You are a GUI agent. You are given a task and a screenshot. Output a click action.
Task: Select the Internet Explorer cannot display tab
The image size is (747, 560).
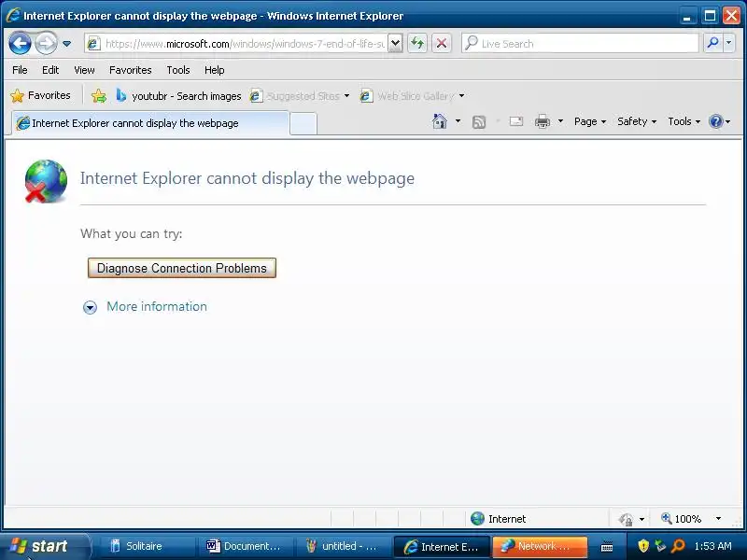(150, 123)
